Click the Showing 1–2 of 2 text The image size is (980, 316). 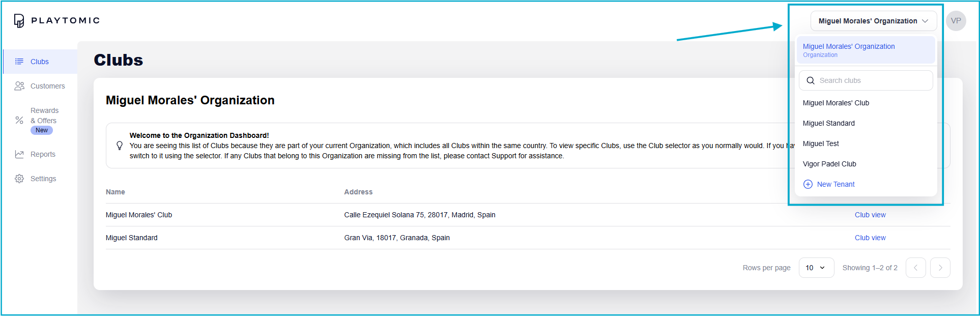click(870, 268)
